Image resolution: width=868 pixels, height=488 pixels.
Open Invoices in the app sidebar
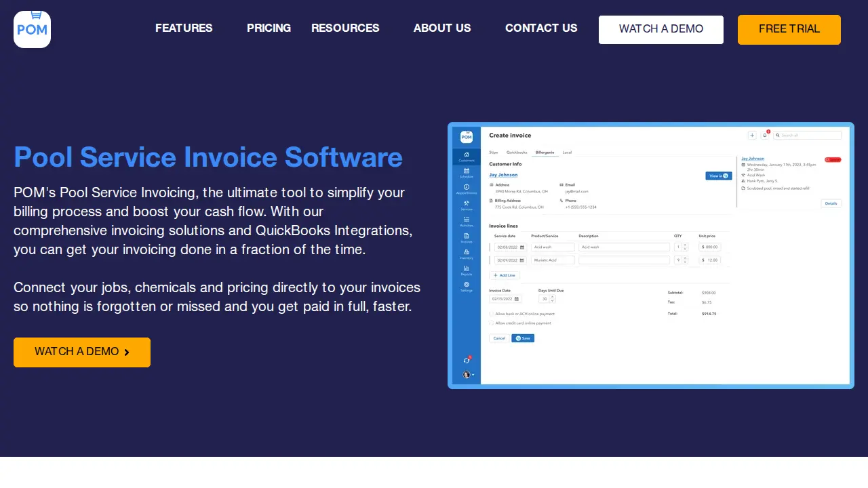click(x=467, y=238)
